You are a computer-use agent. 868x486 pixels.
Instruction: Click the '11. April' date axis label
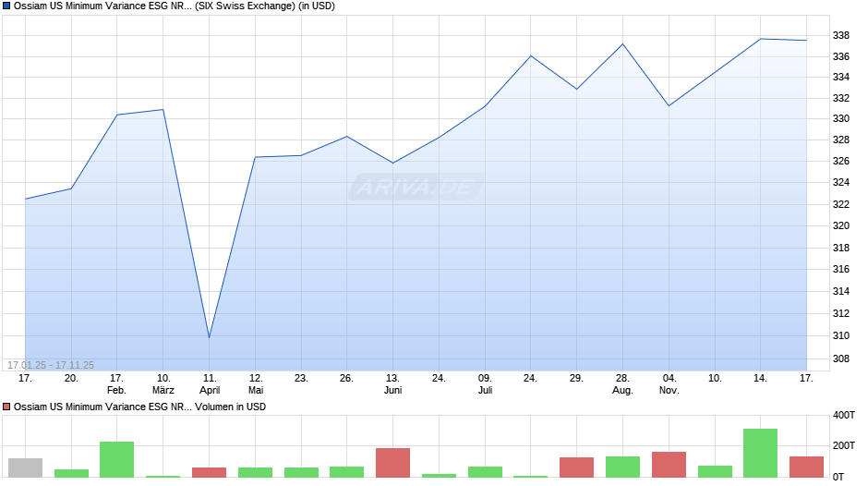tap(210, 384)
